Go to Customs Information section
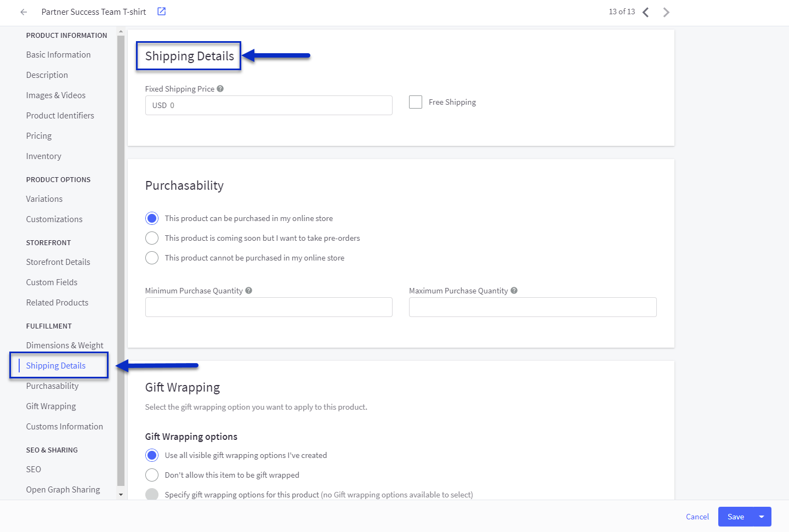This screenshot has height=532, width=789. [x=65, y=427]
